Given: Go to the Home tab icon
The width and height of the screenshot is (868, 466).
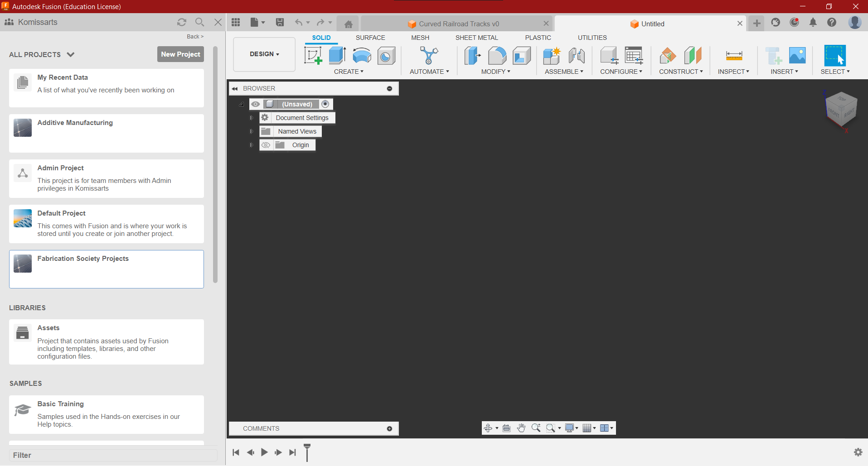Looking at the screenshot, I should (349, 24).
